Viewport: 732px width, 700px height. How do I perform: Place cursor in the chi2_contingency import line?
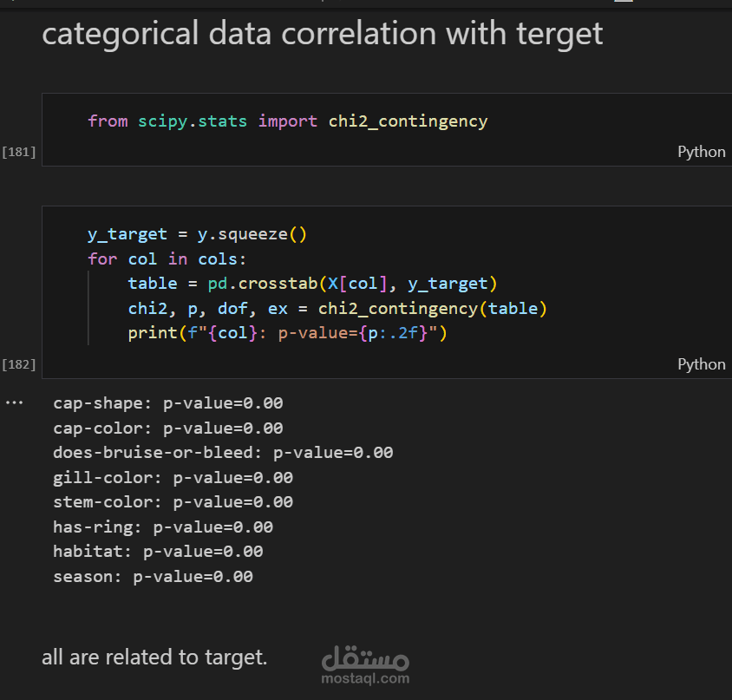(x=288, y=121)
